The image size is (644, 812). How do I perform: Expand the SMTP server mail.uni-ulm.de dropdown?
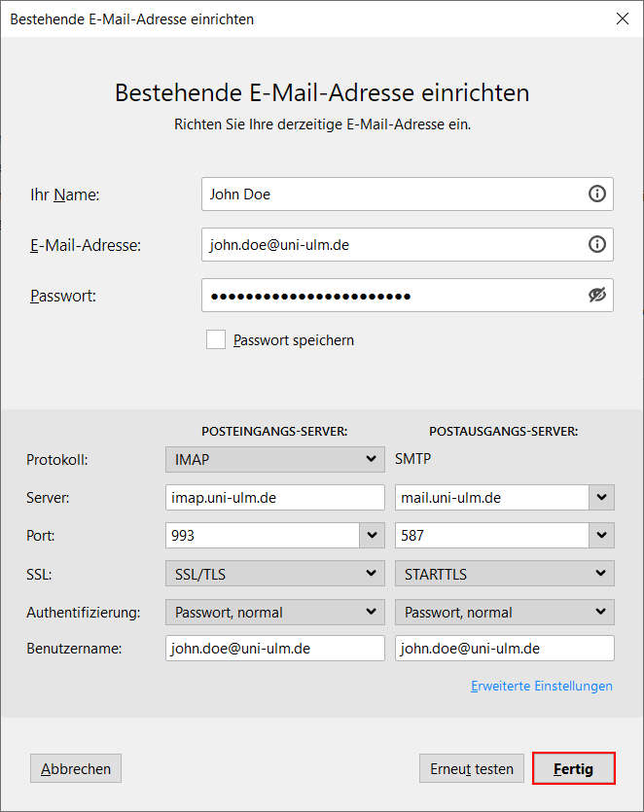point(603,497)
